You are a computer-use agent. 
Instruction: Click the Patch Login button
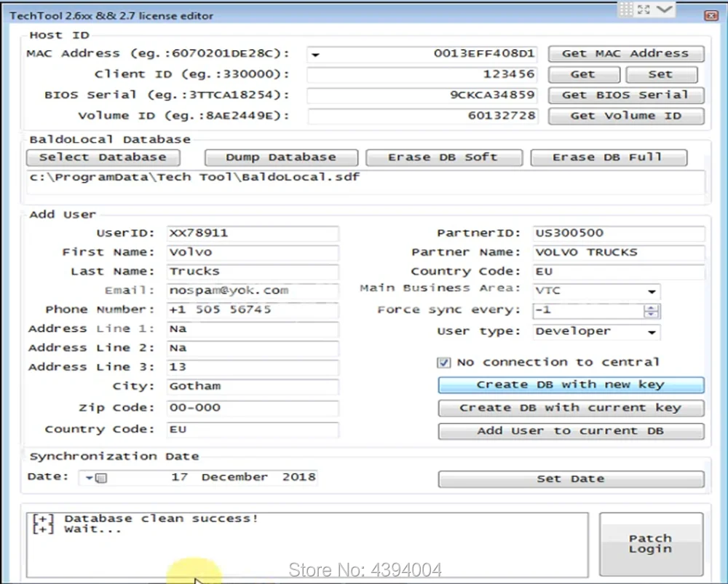[x=651, y=544]
